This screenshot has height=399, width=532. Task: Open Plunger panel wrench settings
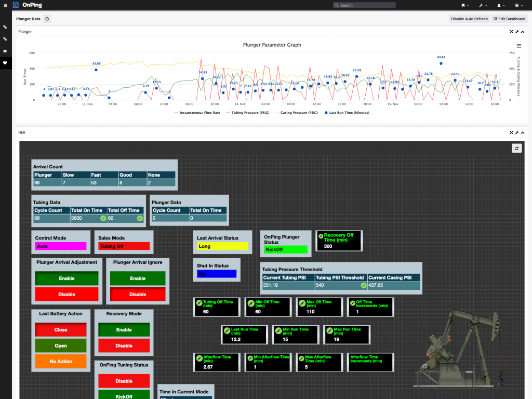517,32
